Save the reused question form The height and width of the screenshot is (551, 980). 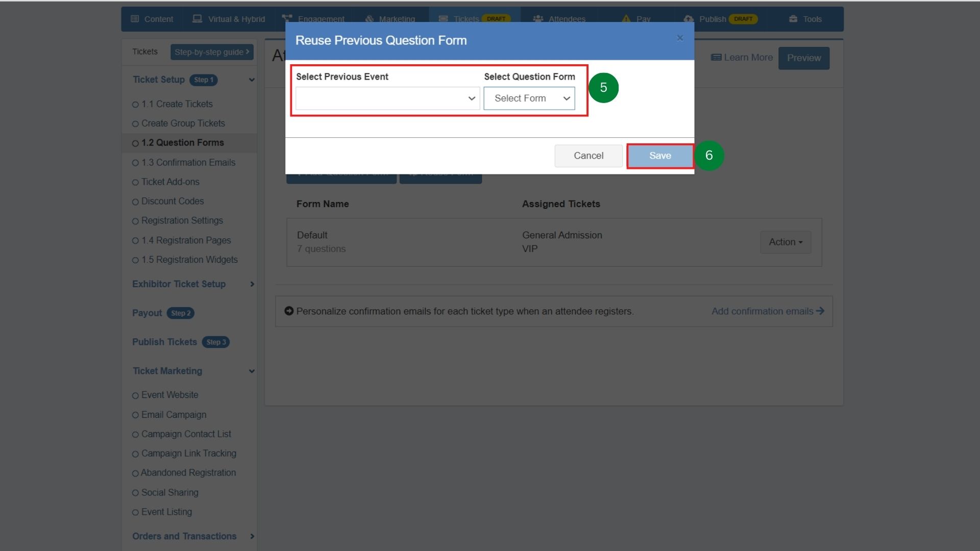(x=659, y=156)
